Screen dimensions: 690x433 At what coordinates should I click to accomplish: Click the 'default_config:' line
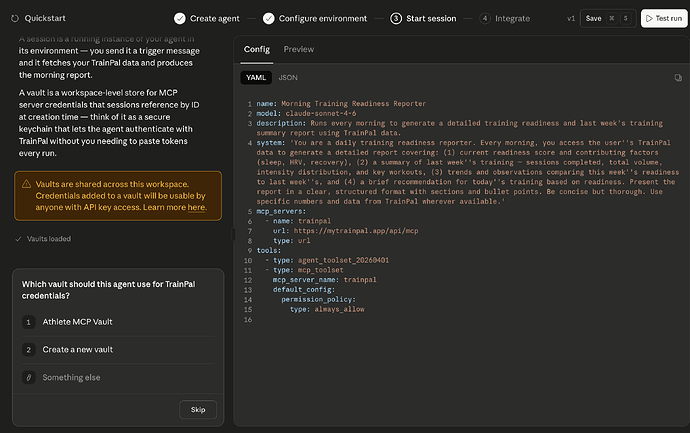coord(304,290)
